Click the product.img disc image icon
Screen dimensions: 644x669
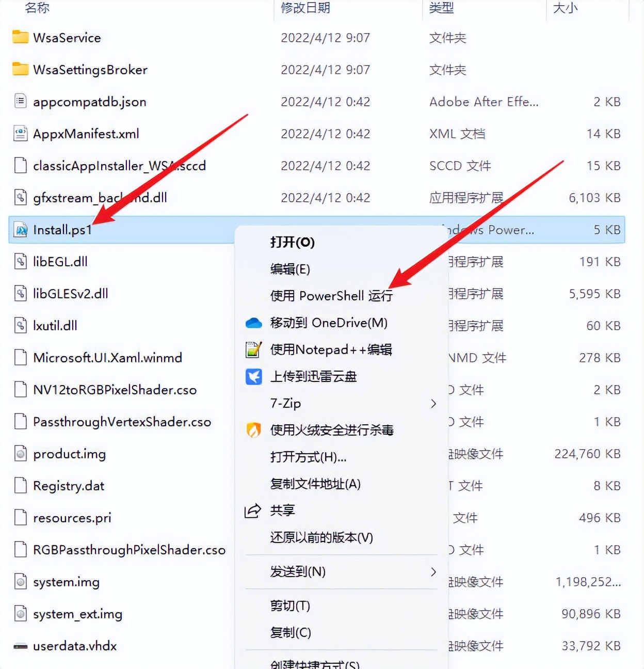click(20, 454)
